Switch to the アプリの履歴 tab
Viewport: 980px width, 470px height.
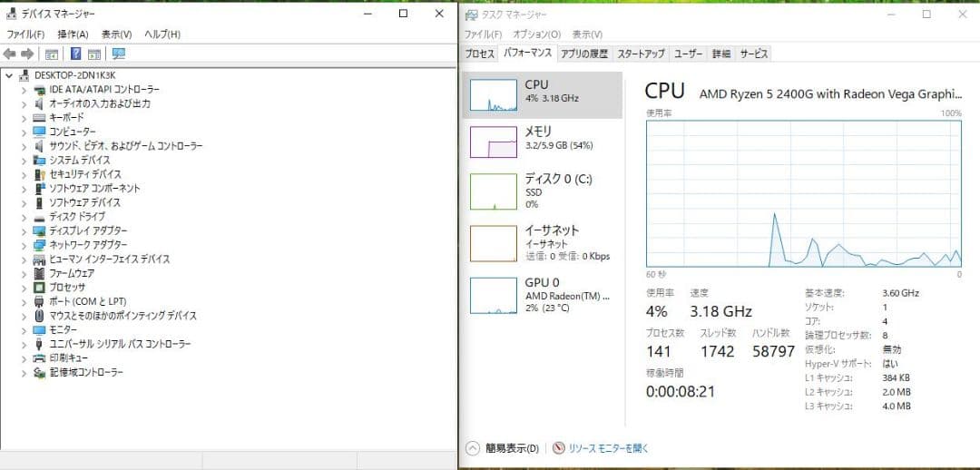(x=584, y=54)
